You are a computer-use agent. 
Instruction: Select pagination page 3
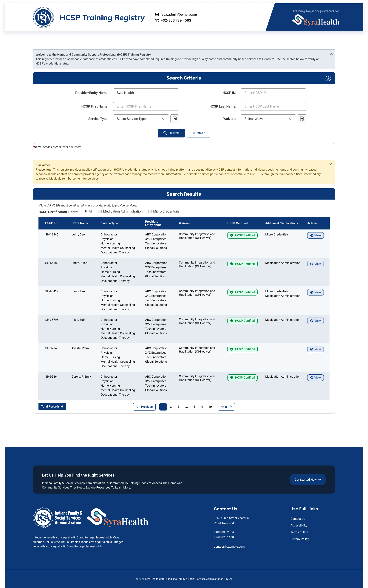[179, 407]
